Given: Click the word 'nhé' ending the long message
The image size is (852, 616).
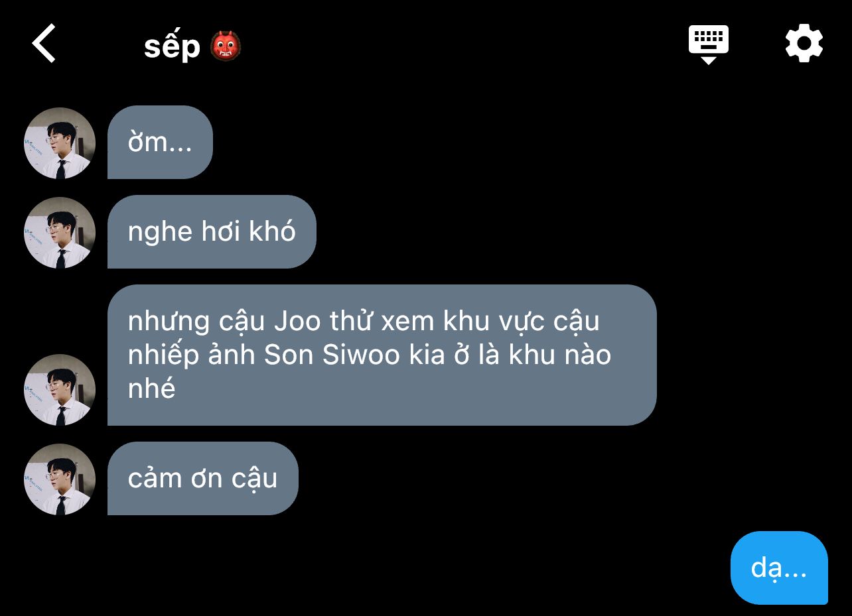Looking at the screenshot, I should coord(151,389).
